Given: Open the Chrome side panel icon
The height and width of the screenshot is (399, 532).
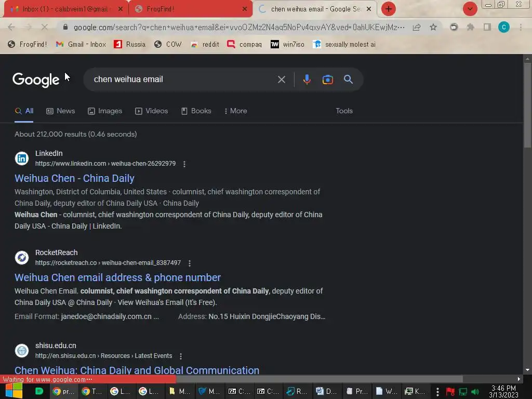Looking at the screenshot, I should 487,27.
